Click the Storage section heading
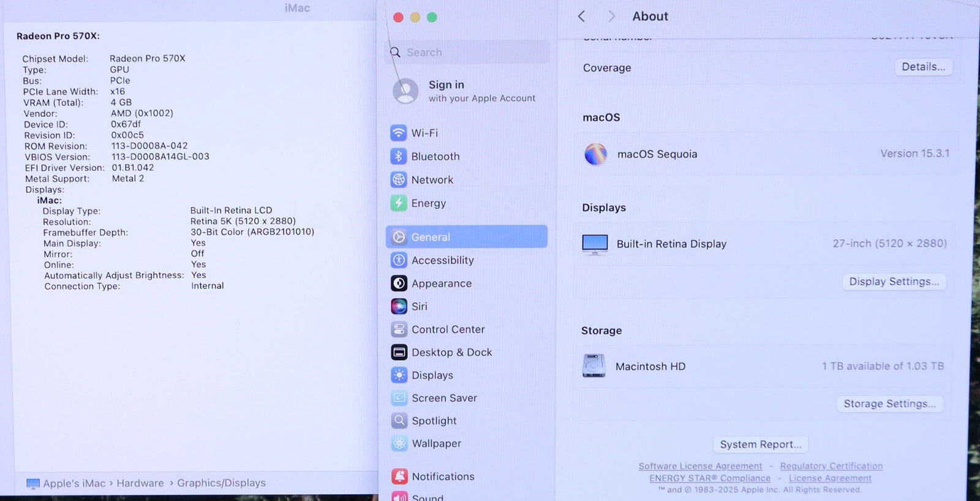The image size is (980, 501). (601, 331)
